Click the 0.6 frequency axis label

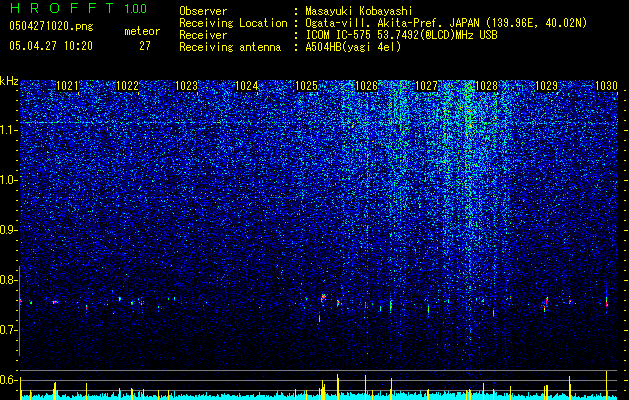click(x=8, y=380)
